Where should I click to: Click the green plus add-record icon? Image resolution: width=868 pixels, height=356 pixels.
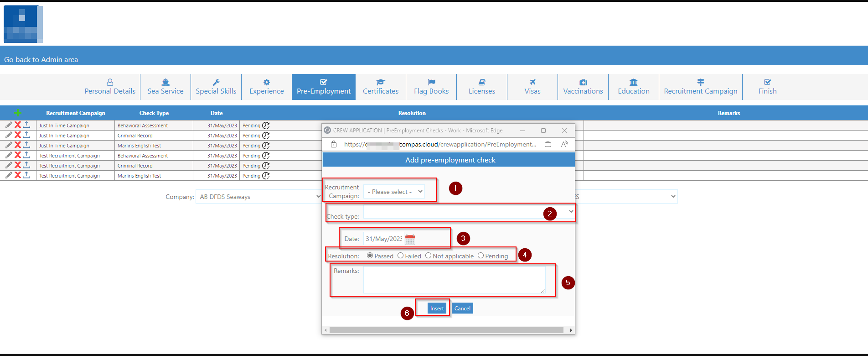(x=18, y=113)
